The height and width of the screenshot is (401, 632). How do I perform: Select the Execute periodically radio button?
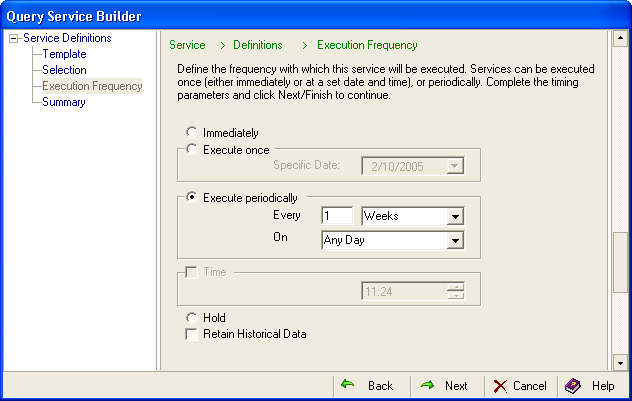(191, 197)
